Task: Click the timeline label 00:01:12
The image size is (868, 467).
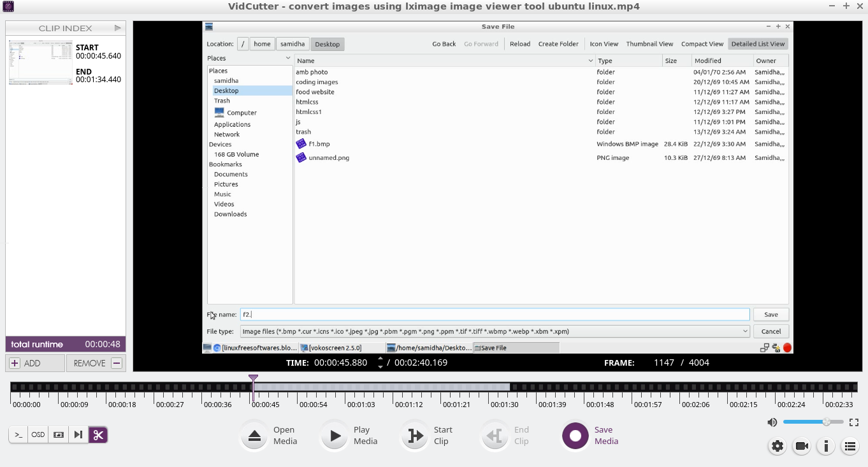Action: coord(409,405)
